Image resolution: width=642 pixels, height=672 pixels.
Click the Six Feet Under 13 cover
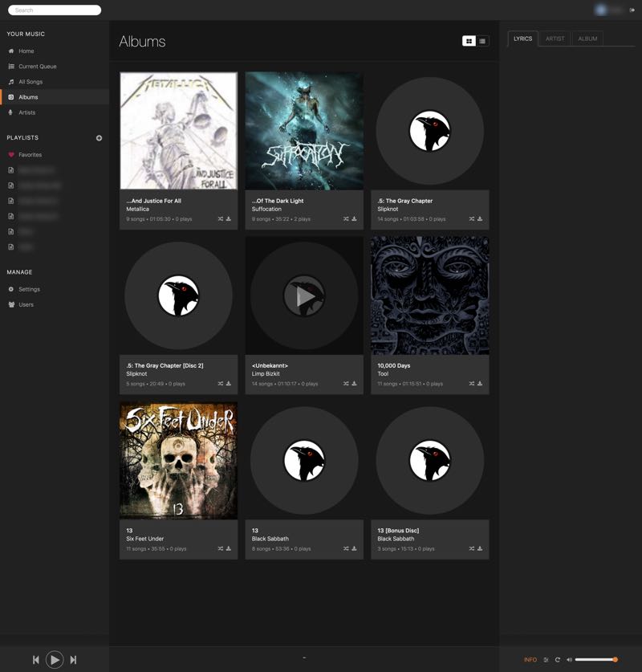pyautogui.click(x=179, y=461)
